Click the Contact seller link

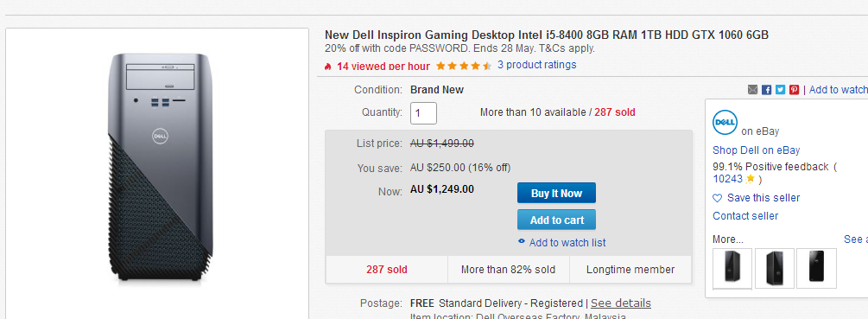745,216
